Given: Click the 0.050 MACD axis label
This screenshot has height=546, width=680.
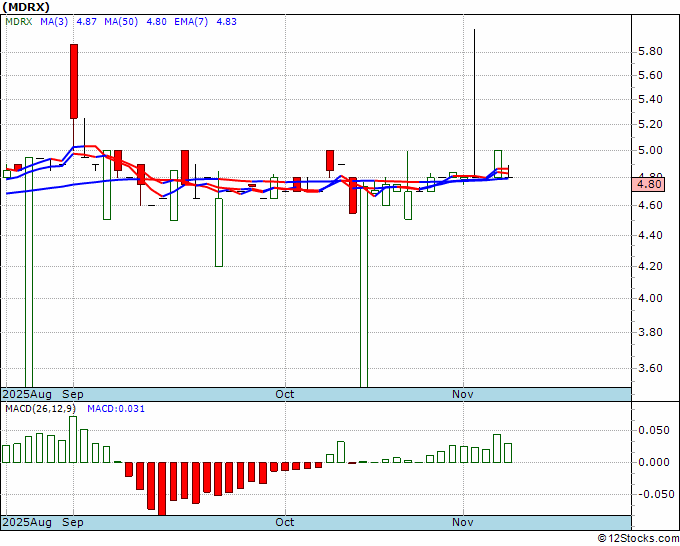Looking at the screenshot, I should (x=654, y=430).
